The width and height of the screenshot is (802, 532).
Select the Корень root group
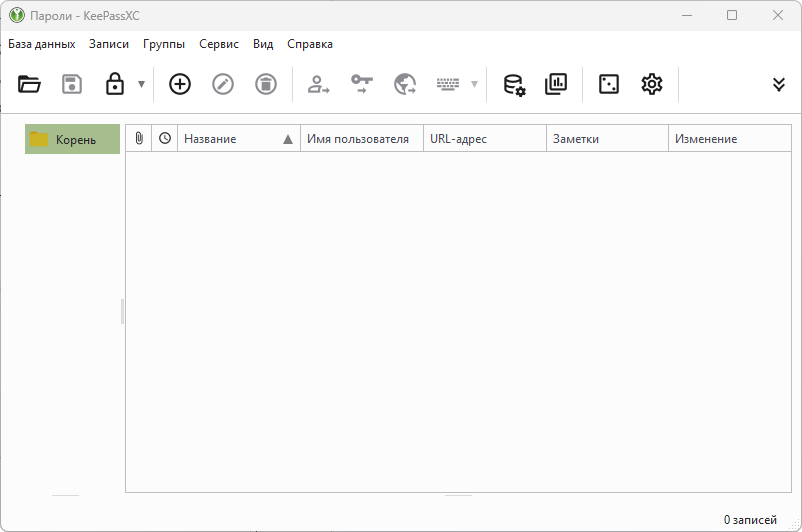74,139
